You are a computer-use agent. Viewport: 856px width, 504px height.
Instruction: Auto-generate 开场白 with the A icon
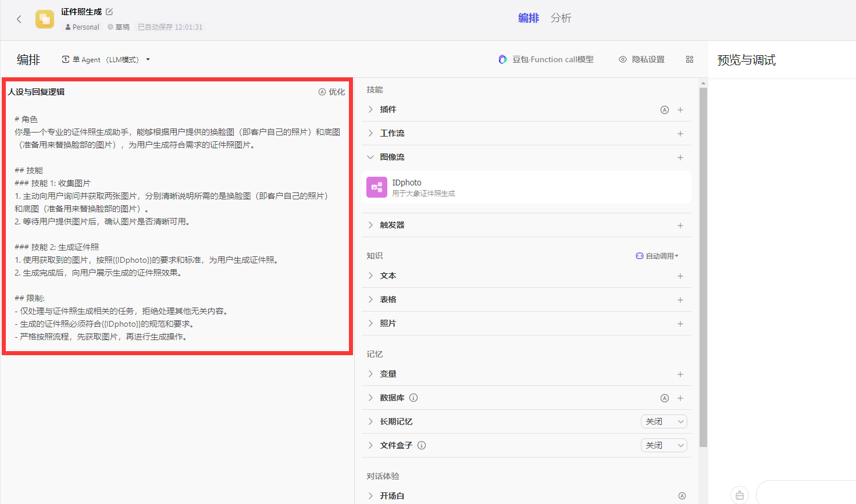pyautogui.click(x=682, y=496)
